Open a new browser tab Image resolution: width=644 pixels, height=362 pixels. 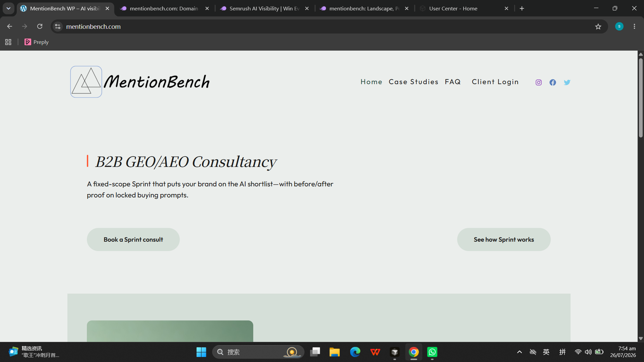pos(522,8)
